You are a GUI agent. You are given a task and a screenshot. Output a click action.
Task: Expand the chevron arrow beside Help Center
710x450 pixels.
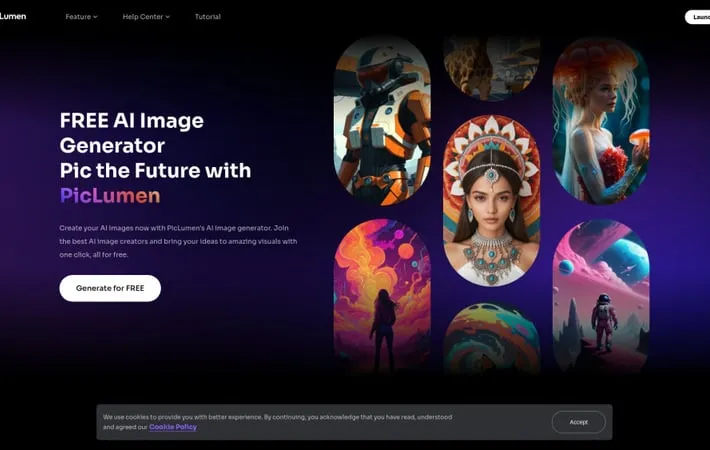tap(168, 17)
